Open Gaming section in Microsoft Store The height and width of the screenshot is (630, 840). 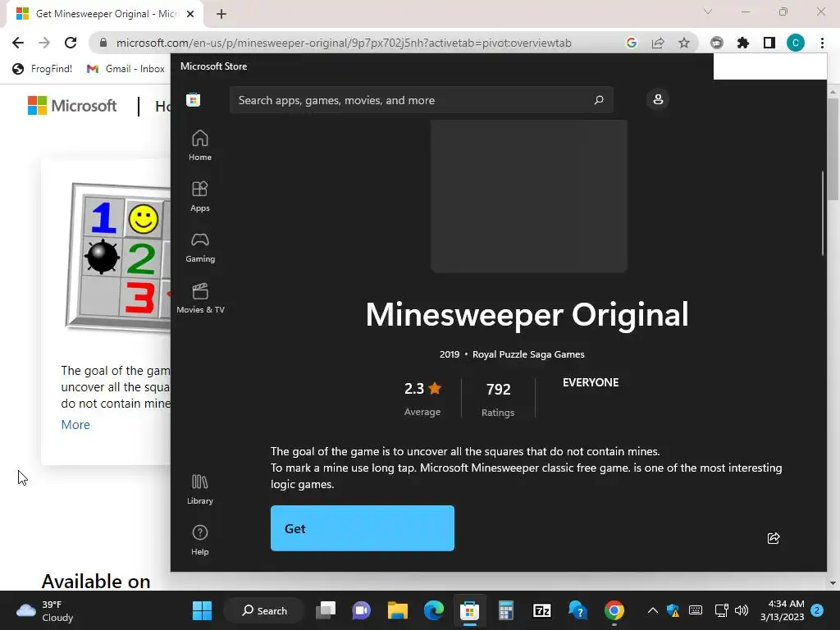tap(200, 247)
